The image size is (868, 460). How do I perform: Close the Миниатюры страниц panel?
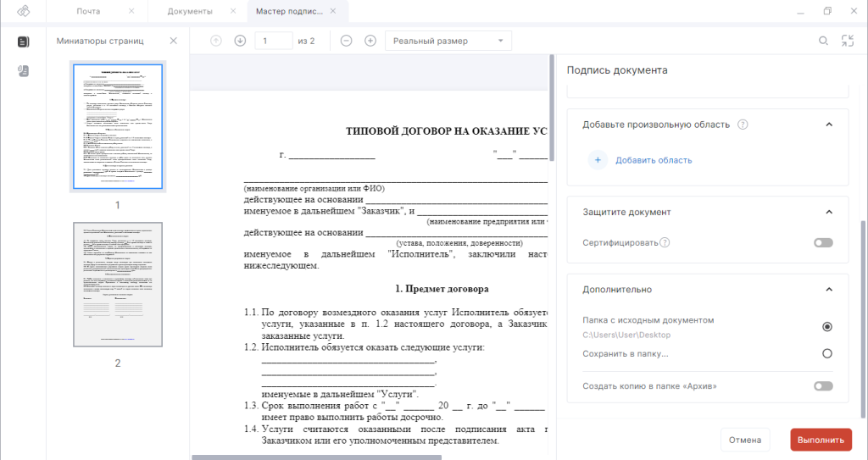[x=173, y=41]
